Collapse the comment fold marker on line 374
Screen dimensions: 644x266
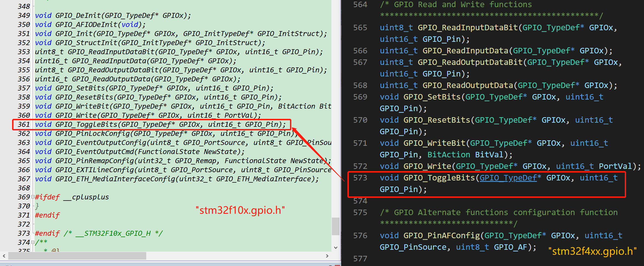point(33,242)
